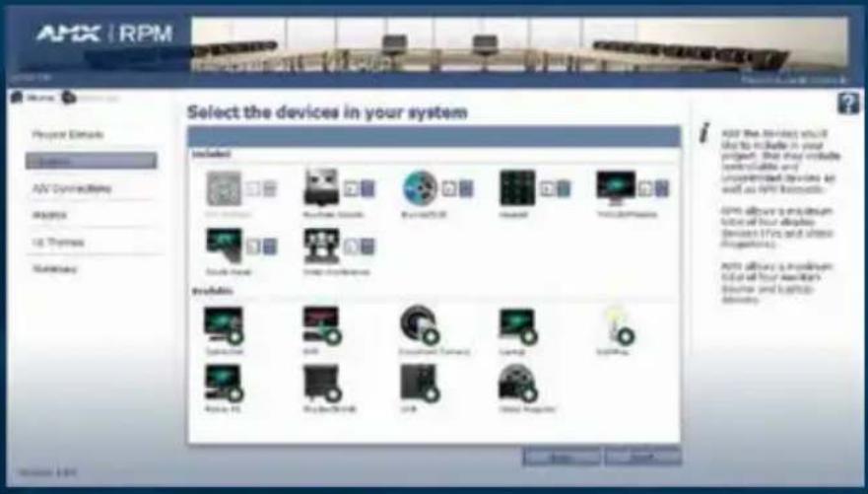Open the help question mark icon
Viewport: 868px width, 494px height.
(x=848, y=103)
